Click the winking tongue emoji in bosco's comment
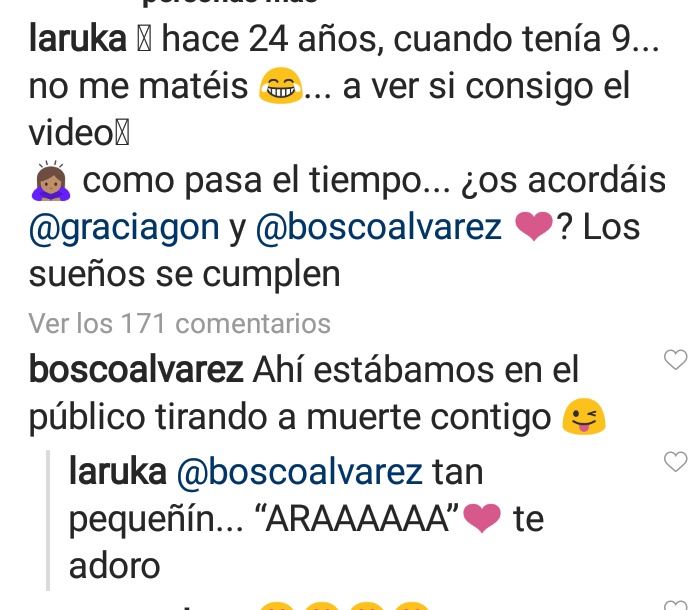The width and height of the screenshot is (699, 610). click(584, 416)
